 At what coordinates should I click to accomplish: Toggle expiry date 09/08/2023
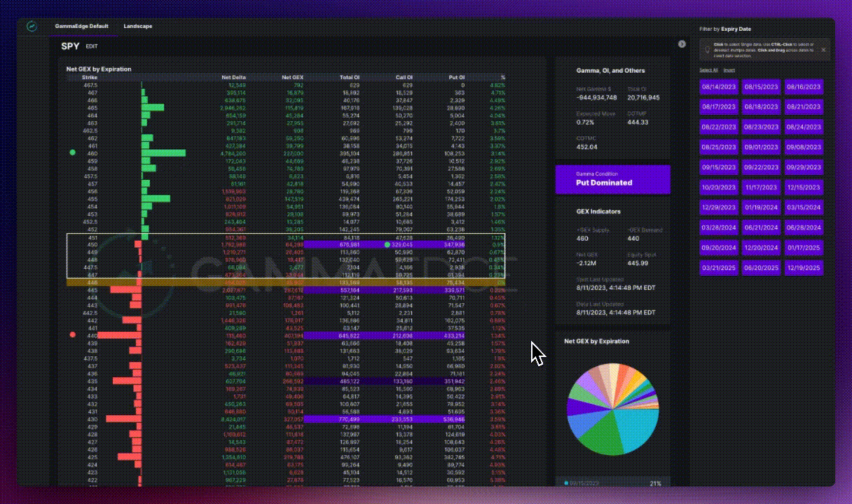tap(804, 148)
